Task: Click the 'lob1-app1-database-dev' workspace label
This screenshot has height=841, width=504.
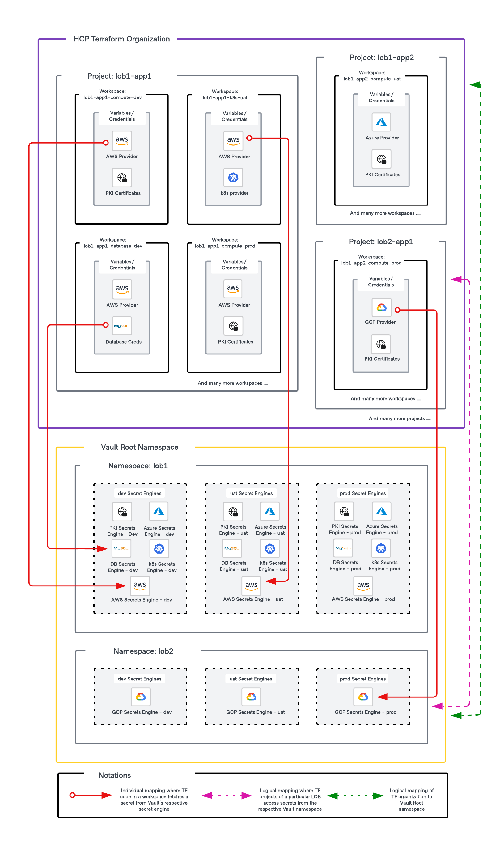Action: (x=113, y=246)
